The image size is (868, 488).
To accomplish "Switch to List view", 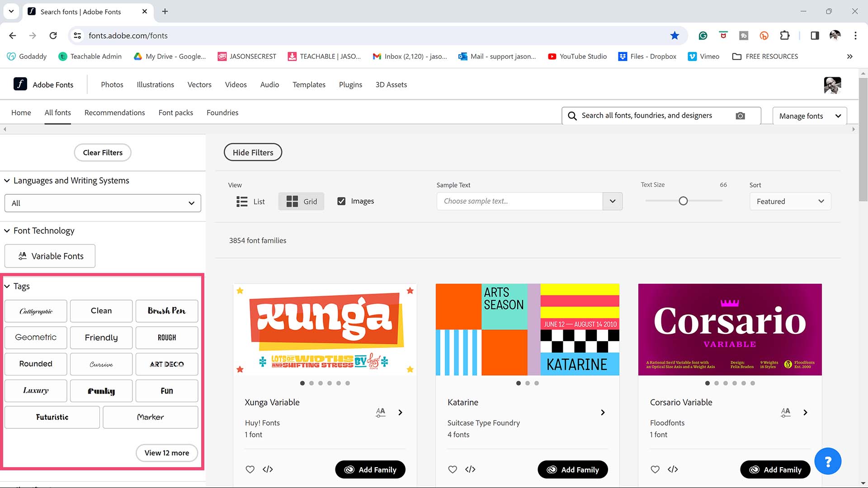I will 250,202.
